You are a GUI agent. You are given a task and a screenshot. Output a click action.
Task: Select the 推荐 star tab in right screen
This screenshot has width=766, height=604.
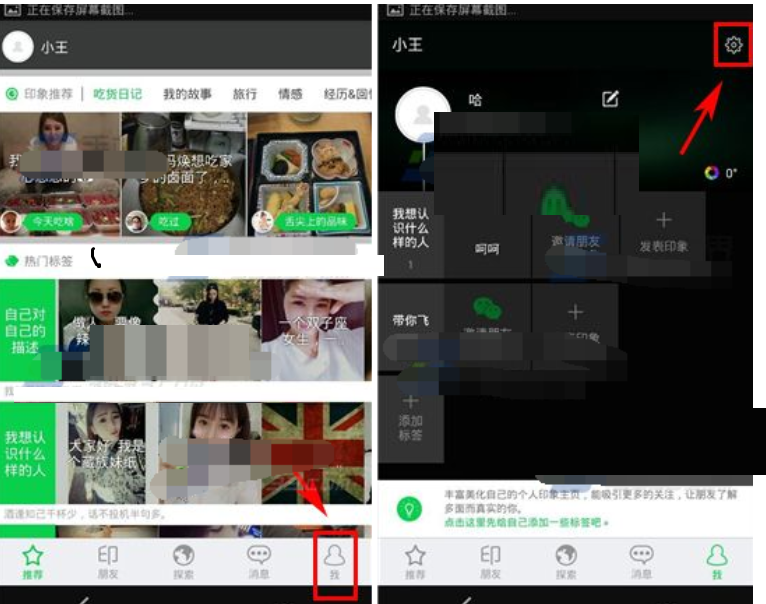pos(415,562)
